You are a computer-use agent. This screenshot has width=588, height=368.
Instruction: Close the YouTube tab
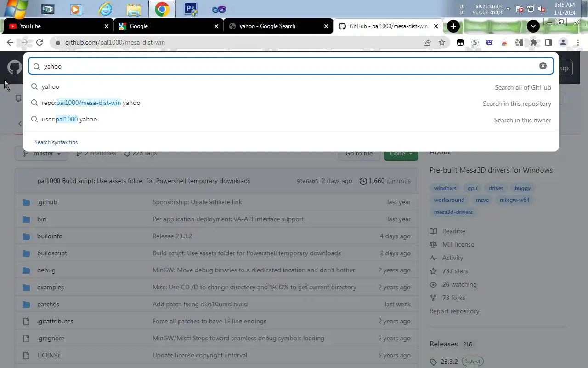click(x=107, y=26)
